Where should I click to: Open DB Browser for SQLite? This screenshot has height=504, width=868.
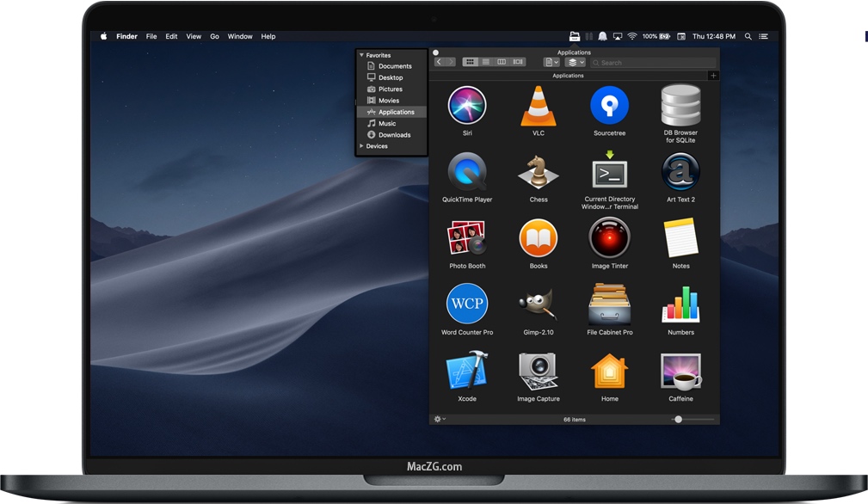pos(680,106)
